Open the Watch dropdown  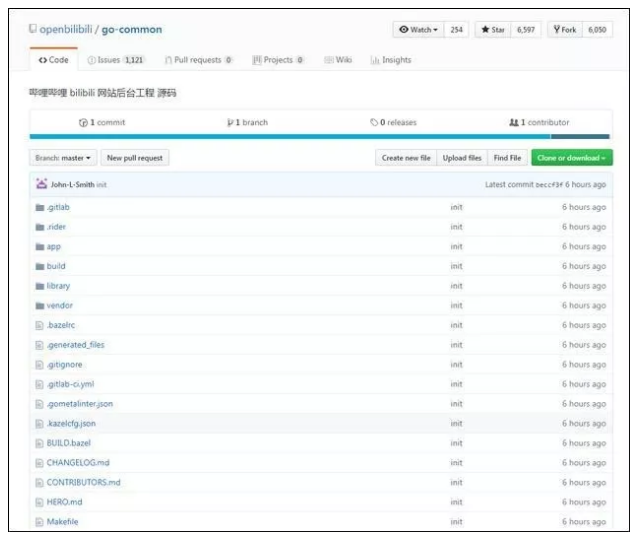coord(418,30)
